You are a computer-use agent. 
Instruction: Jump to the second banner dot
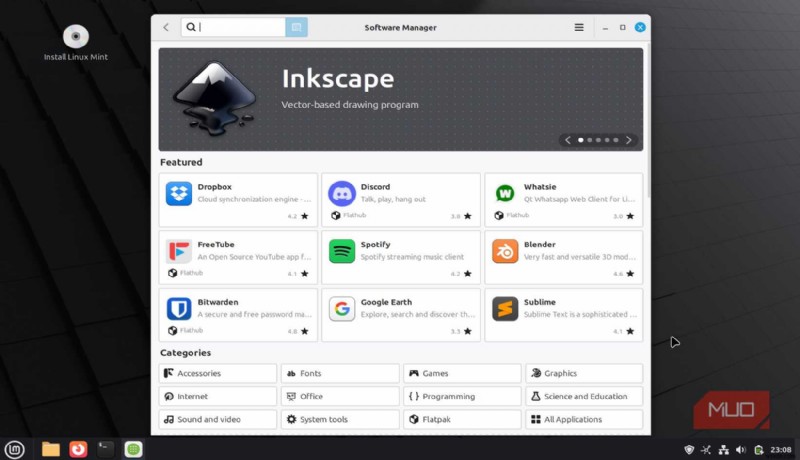tap(590, 140)
